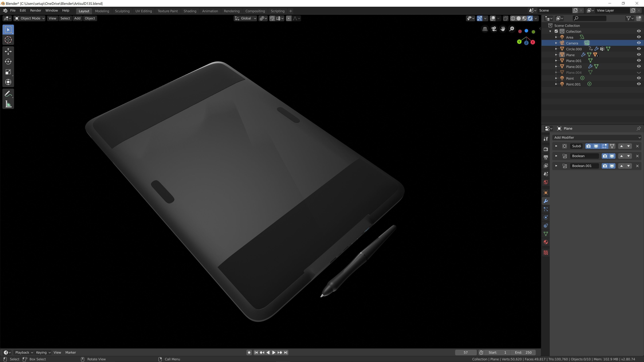Image resolution: width=644 pixels, height=362 pixels.
Task: Hide Plane.003 in outliner
Action: (638, 67)
